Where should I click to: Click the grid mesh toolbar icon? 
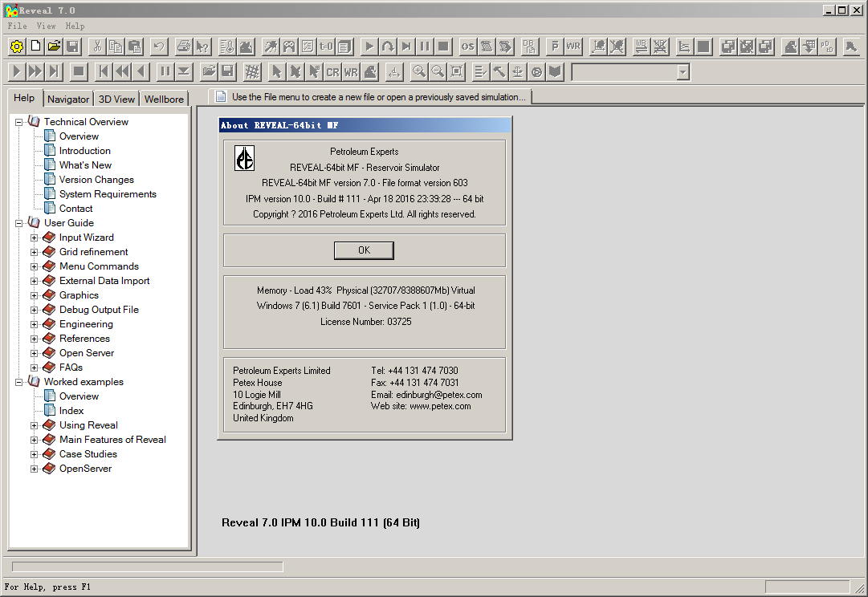tap(252, 71)
